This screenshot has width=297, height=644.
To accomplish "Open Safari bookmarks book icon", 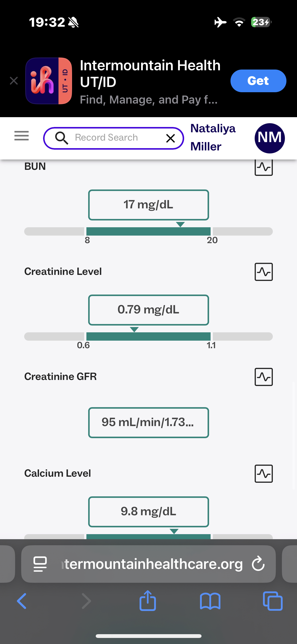I will tap(210, 601).
